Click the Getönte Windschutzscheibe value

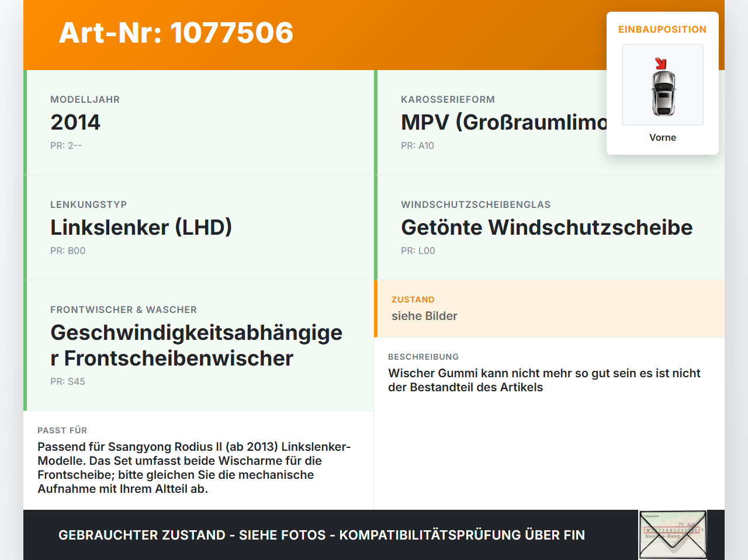click(x=547, y=227)
